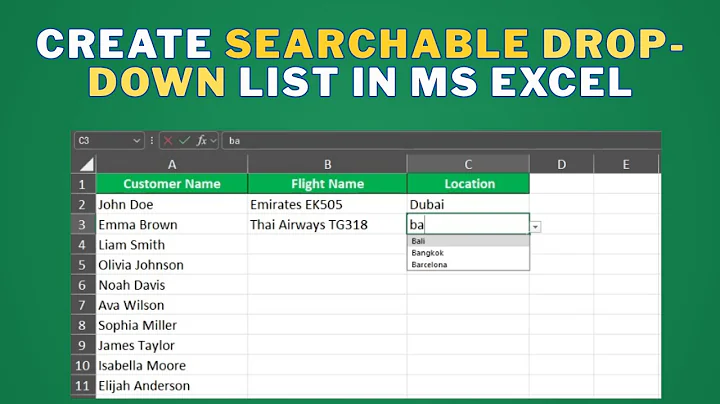Select row 5 header

83,265
